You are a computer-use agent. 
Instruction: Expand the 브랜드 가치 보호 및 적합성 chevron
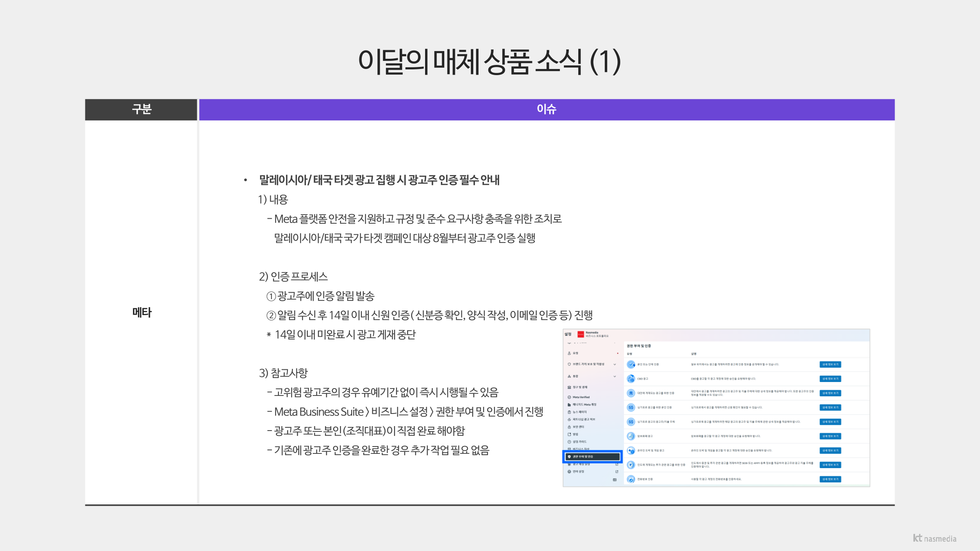pyautogui.click(x=615, y=364)
